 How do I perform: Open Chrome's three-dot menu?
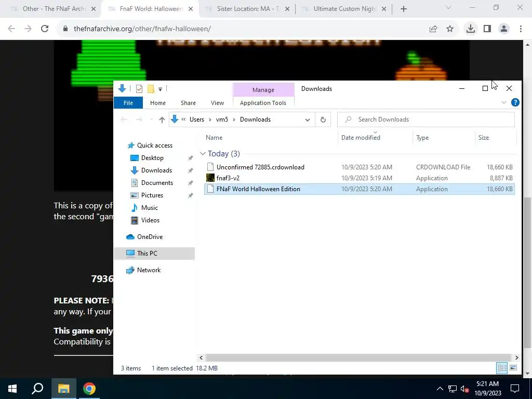tap(521, 29)
